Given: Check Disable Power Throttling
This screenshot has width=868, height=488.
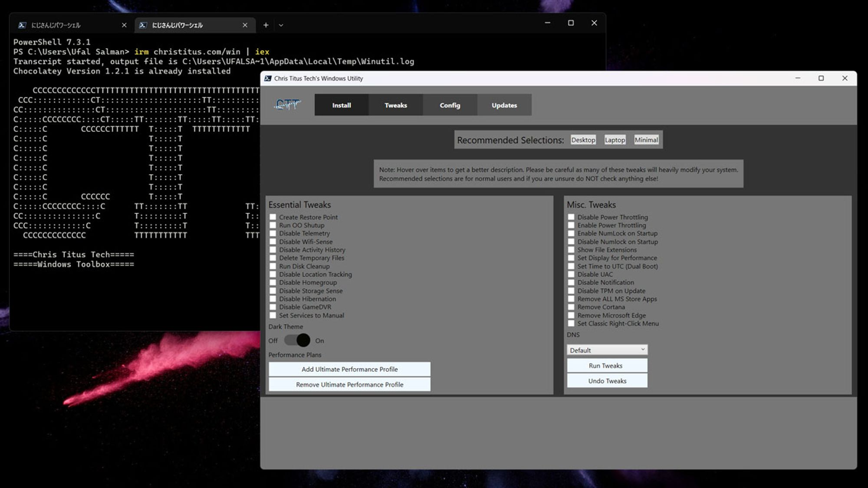Looking at the screenshot, I should pos(571,217).
